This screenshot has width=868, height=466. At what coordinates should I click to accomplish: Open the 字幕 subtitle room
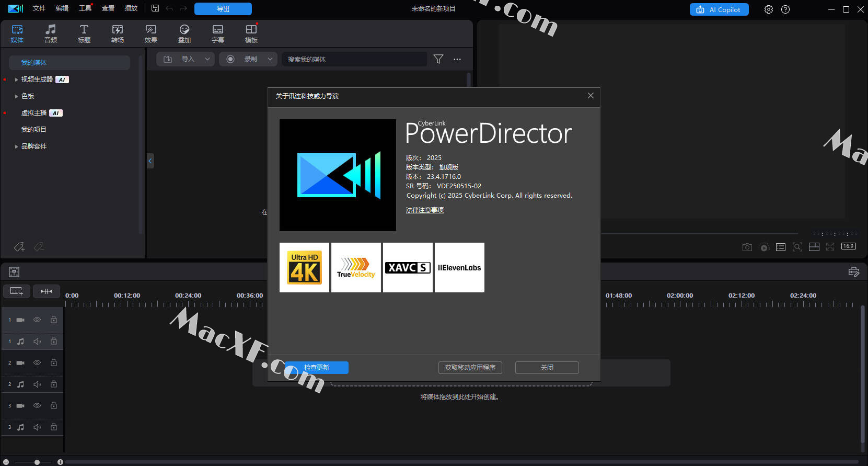[x=218, y=33]
